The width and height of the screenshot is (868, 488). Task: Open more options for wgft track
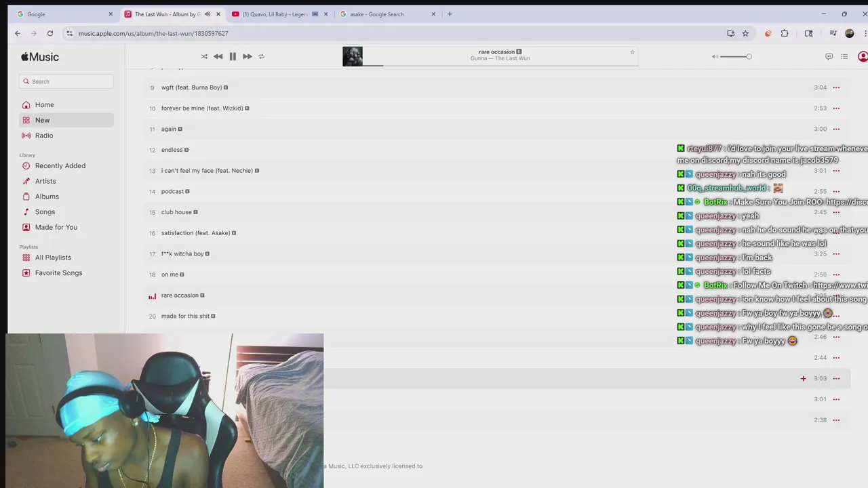pyautogui.click(x=836, y=87)
